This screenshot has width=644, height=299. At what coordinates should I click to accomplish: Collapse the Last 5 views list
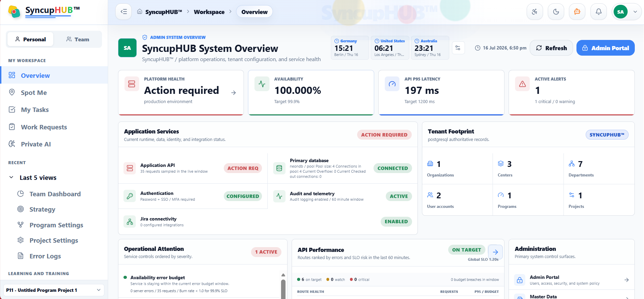11,177
